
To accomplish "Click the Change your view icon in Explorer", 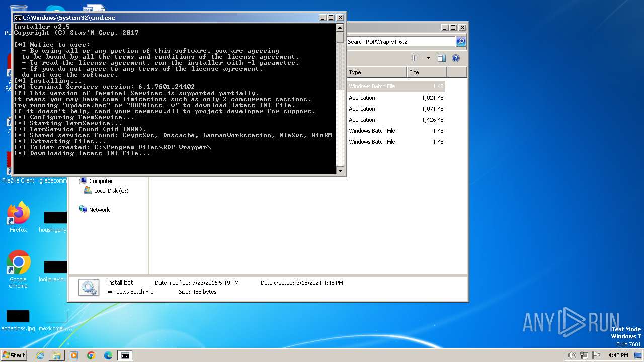I will [416, 58].
